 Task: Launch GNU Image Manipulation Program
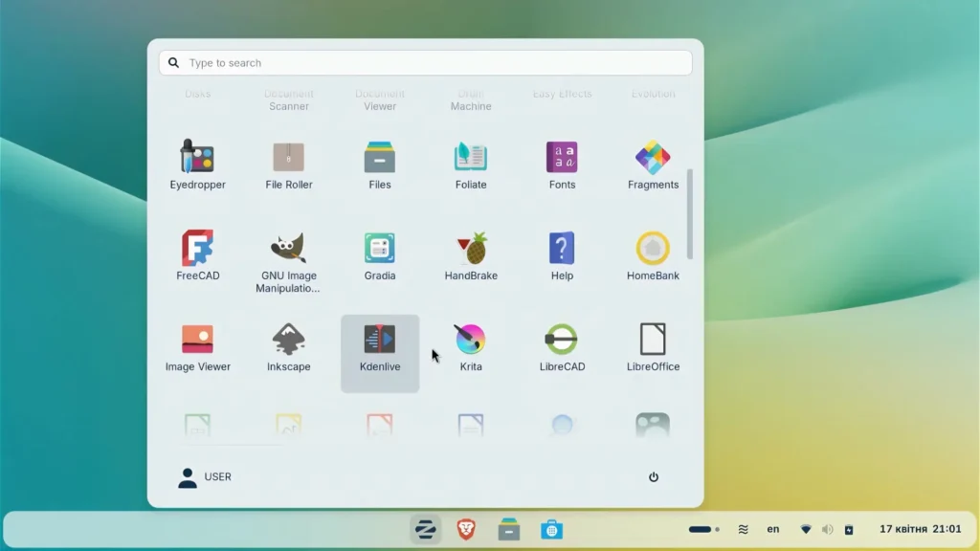coord(289,261)
